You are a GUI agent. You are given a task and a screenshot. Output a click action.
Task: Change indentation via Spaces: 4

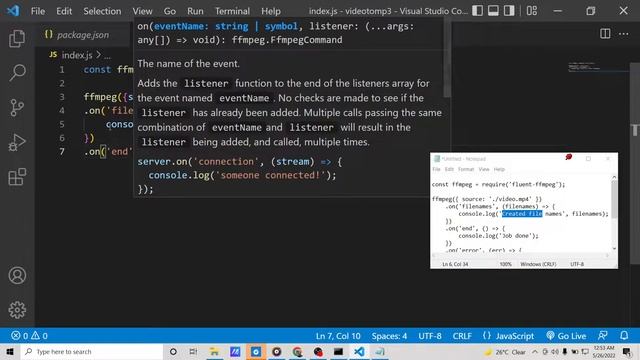(x=389, y=336)
